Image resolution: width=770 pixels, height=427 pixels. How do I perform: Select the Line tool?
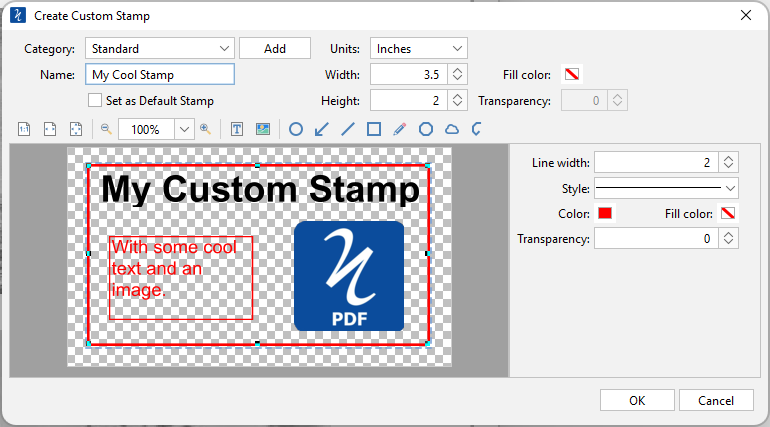point(348,129)
